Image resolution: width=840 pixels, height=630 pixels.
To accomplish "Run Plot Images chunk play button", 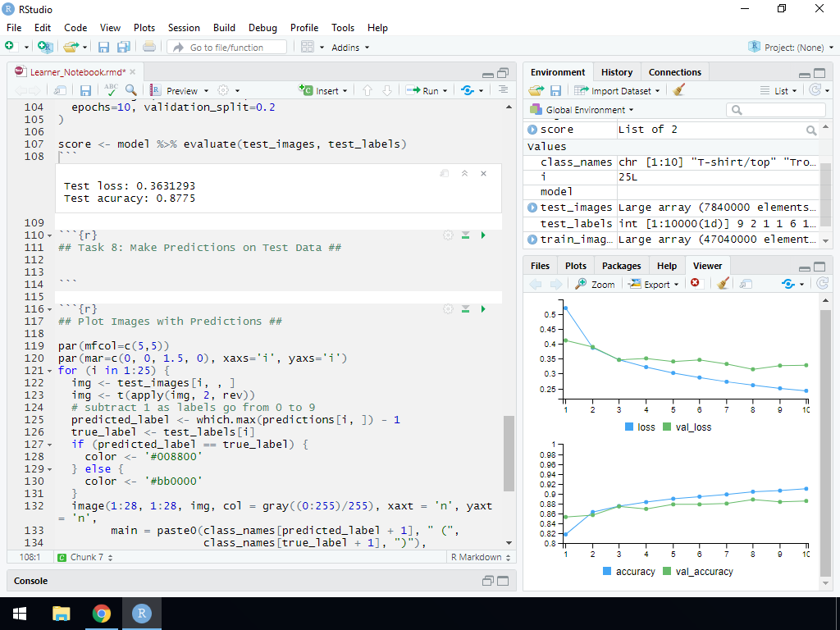I will 483,309.
